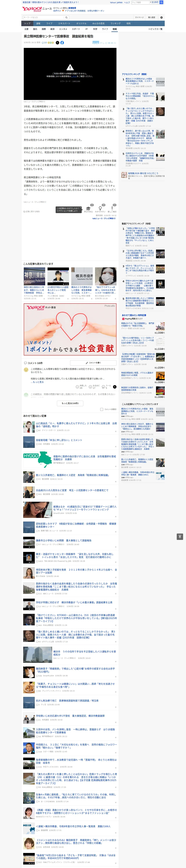Image resolution: width=186 pixels, height=868 pixels.
Task: Click the tvkニュース(テレビ神奈川) source link
Action: click(x=104, y=218)
